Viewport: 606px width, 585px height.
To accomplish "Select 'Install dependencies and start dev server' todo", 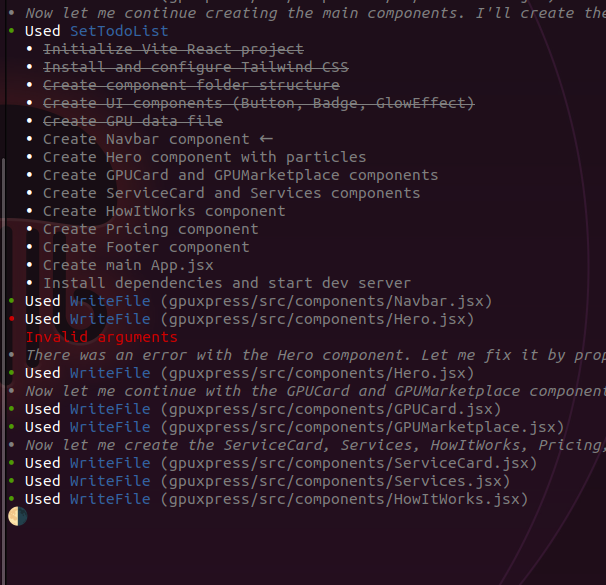I will [x=227, y=283].
